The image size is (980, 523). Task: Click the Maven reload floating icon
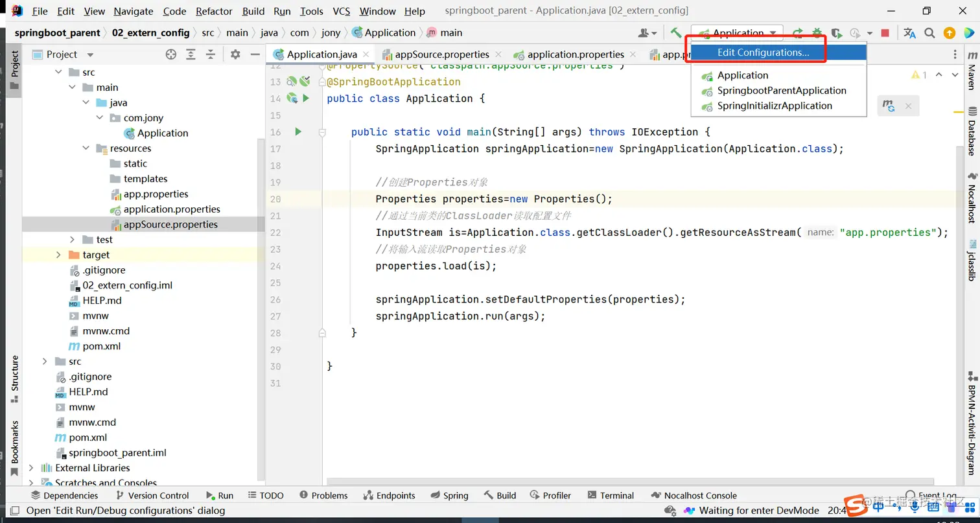[x=889, y=106]
